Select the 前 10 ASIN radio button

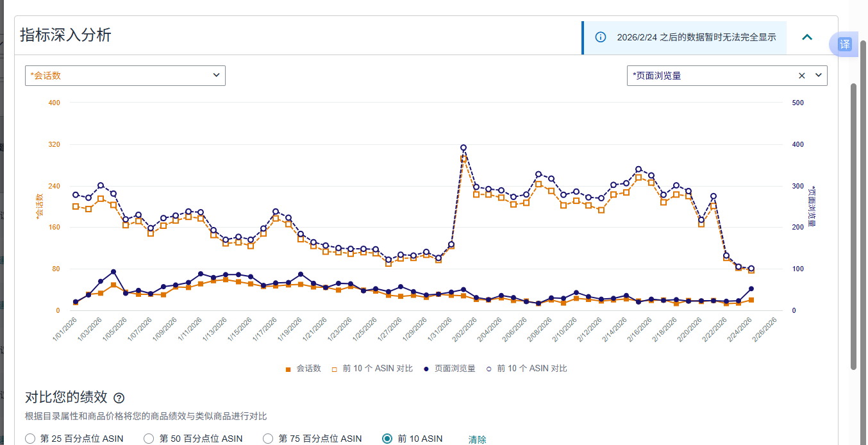tap(387, 439)
